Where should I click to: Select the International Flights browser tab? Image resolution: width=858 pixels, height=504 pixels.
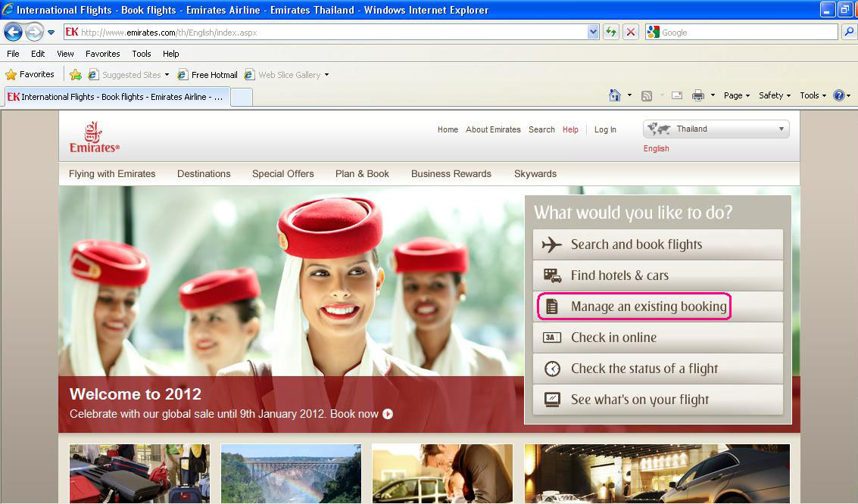[x=116, y=97]
